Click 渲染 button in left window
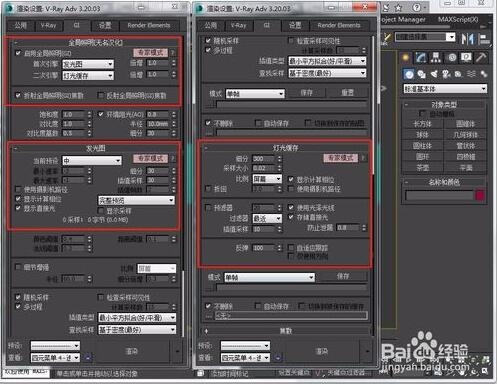This screenshot has height=384, width=498. pos(132,351)
